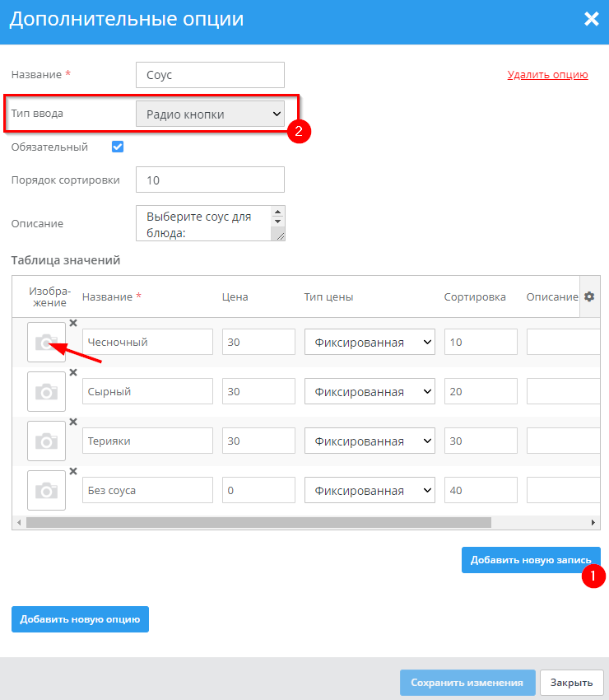Viewport: 609px width, 700px height.
Task: Toggle the Обязательный checkbox
Action: (117, 147)
